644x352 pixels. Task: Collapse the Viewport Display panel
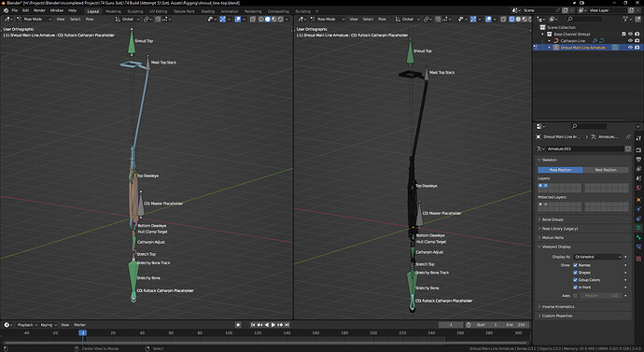click(x=555, y=246)
